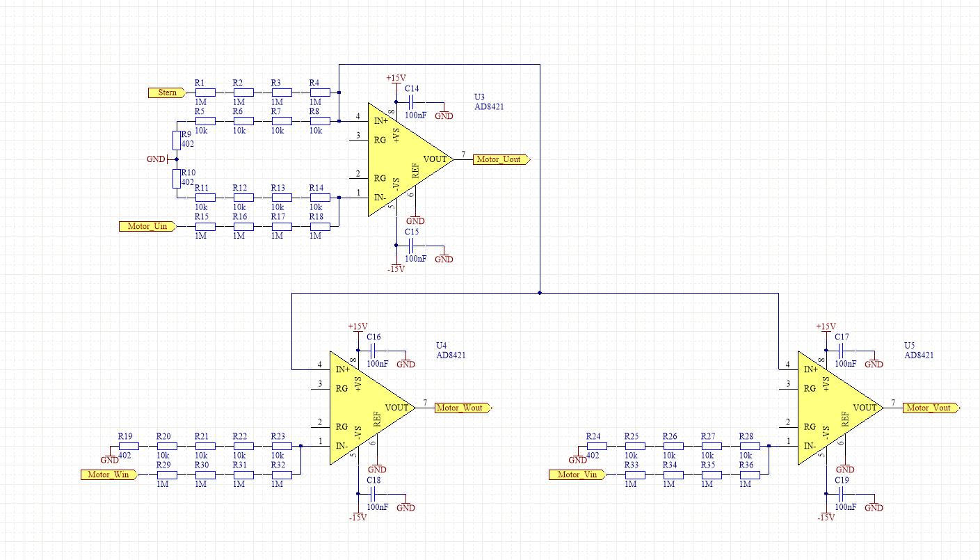Click the R16 designator label
The width and height of the screenshot is (980, 560).
coord(240,216)
